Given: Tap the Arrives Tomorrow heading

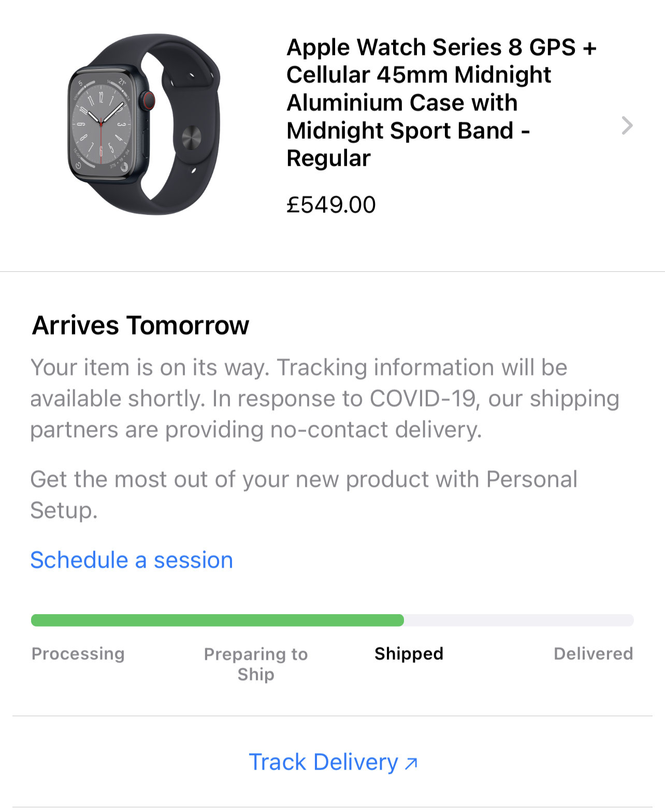Looking at the screenshot, I should pos(140,326).
